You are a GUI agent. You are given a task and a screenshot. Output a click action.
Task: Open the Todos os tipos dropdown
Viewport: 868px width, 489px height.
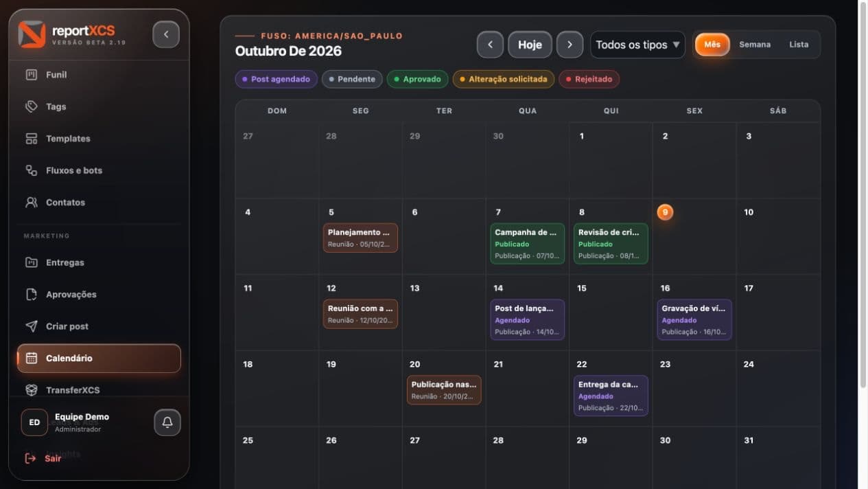637,45
